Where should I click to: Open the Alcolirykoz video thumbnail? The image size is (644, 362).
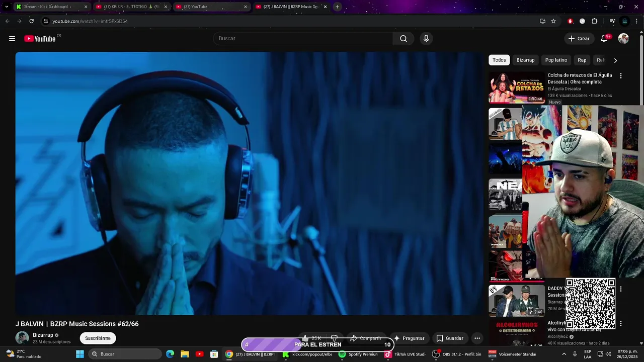[517, 333]
